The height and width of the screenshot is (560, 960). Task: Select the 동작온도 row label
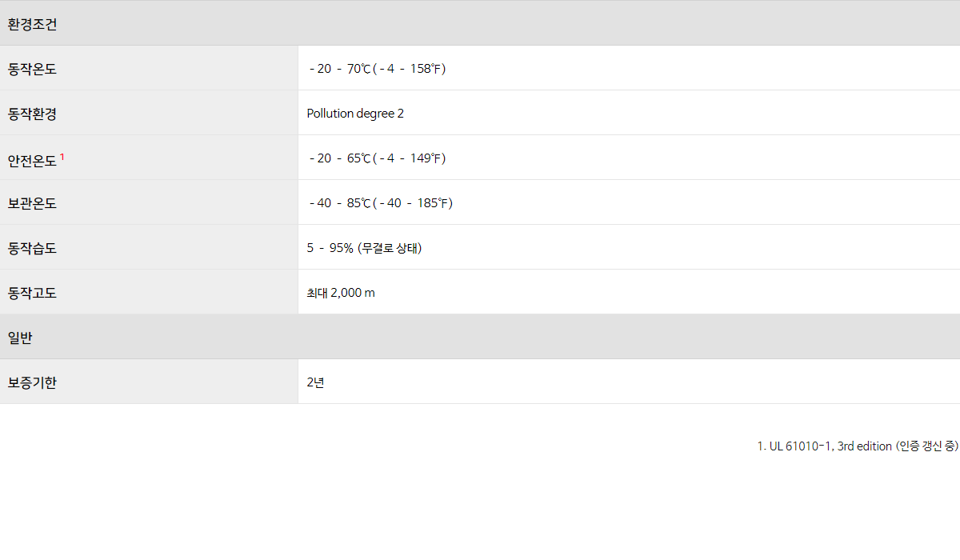click(x=33, y=69)
